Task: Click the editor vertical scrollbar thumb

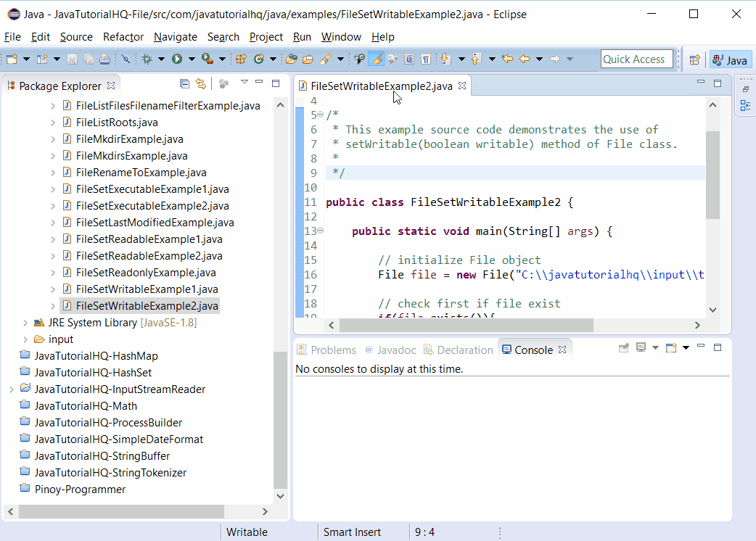Action: 712,174
